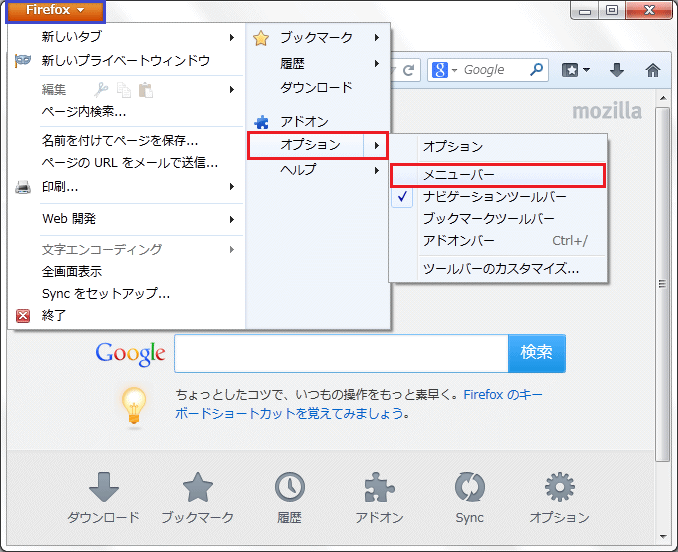The width and height of the screenshot is (678, 552).
Task: Click the red X icon beside 終了
Action: [23, 316]
